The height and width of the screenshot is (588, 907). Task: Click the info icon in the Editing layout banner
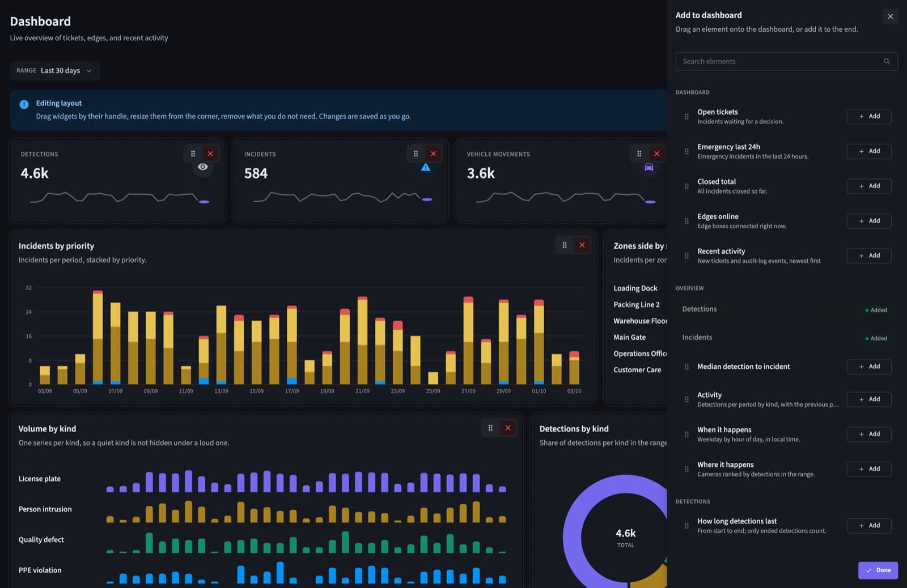pyautogui.click(x=24, y=104)
